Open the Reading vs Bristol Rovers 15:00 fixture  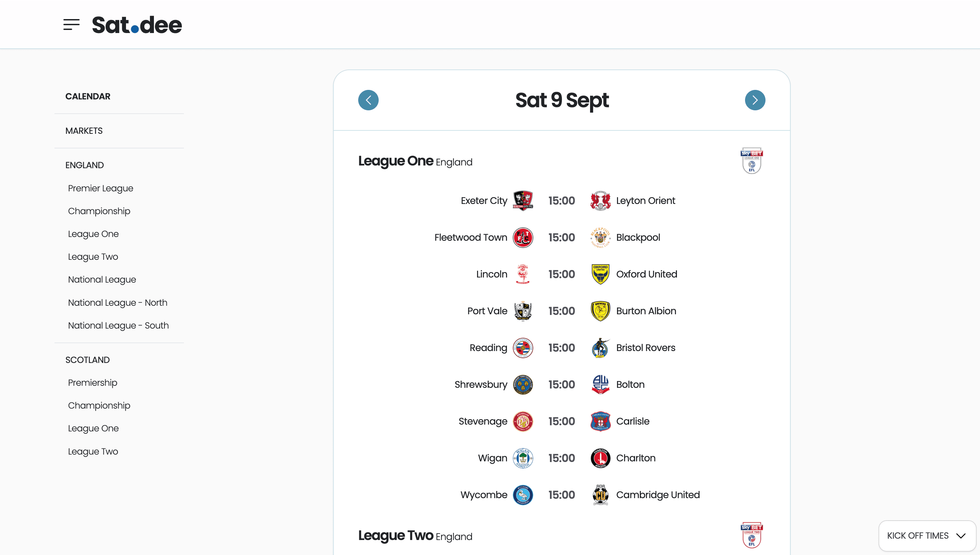(x=562, y=348)
